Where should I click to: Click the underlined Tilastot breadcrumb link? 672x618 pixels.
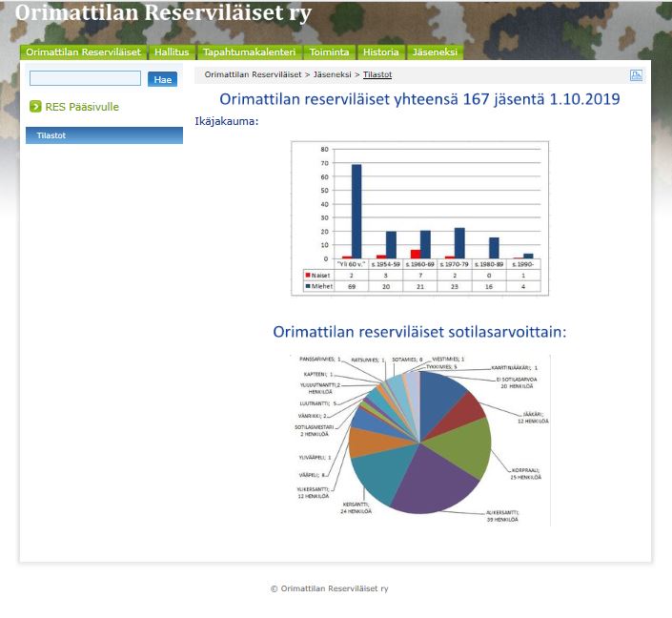(377, 74)
